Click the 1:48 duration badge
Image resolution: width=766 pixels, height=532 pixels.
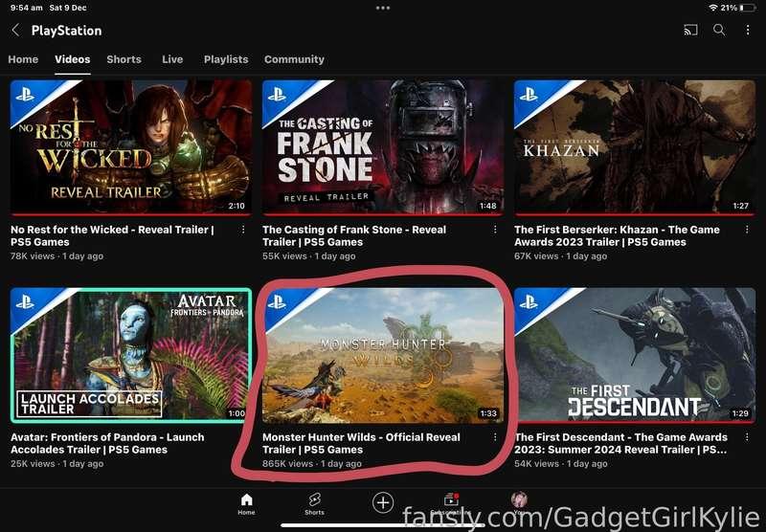coord(488,206)
